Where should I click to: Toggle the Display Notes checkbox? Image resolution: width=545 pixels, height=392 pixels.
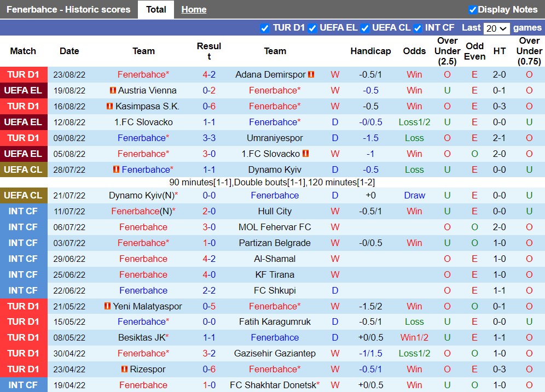(473, 9)
